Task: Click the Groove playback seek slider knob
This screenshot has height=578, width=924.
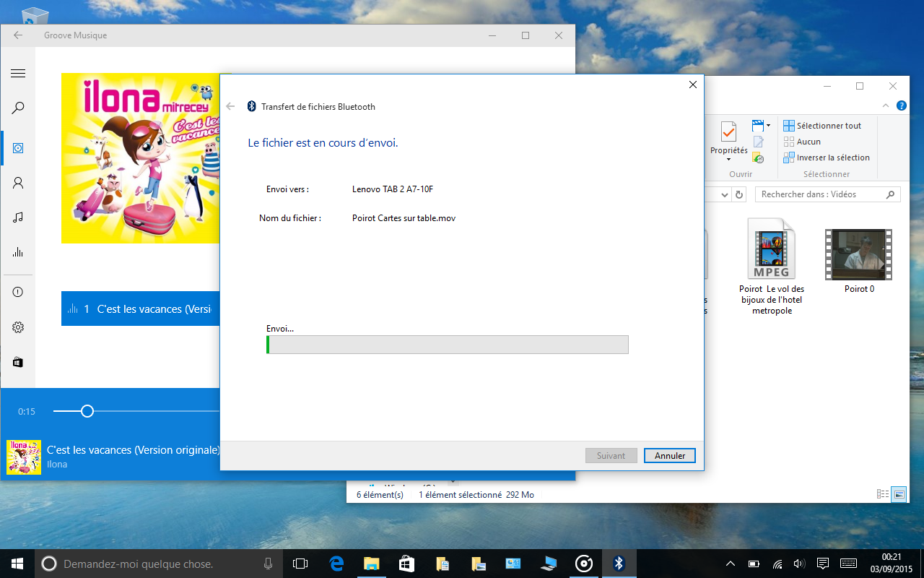Action: pos(87,411)
